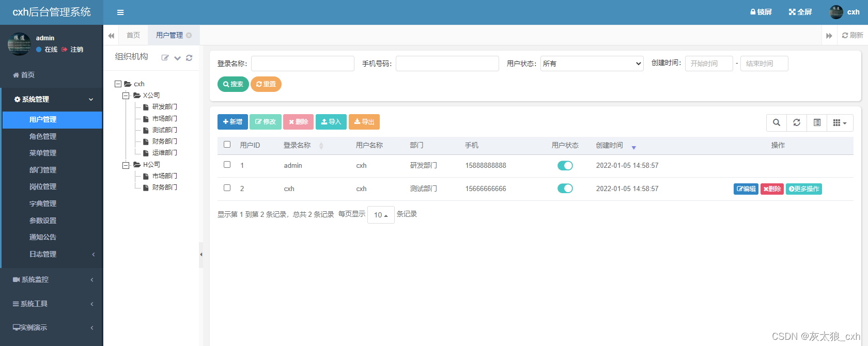The height and width of the screenshot is (346, 868).
Task: Sort by 登录名称 column
Action: click(x=303, y=146)
